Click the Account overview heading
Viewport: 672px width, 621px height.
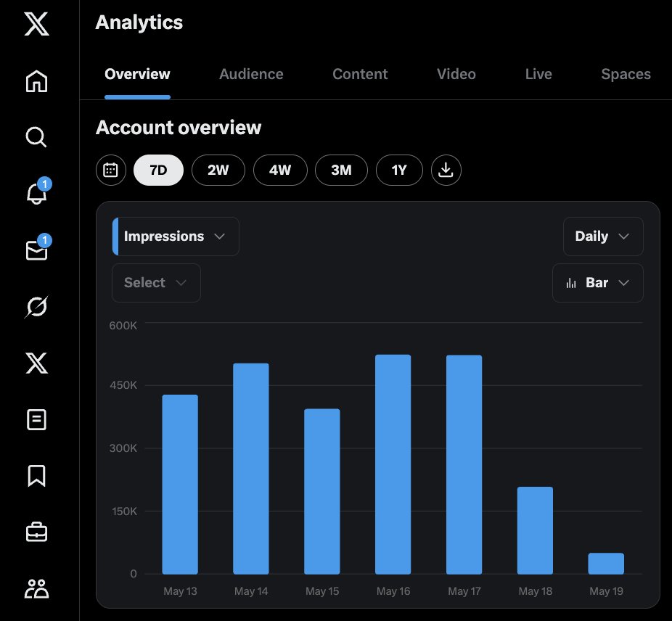[x=179, y=127]
